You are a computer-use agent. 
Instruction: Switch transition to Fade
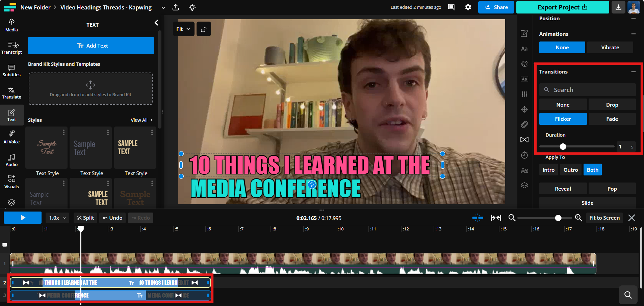click(611, 119)
